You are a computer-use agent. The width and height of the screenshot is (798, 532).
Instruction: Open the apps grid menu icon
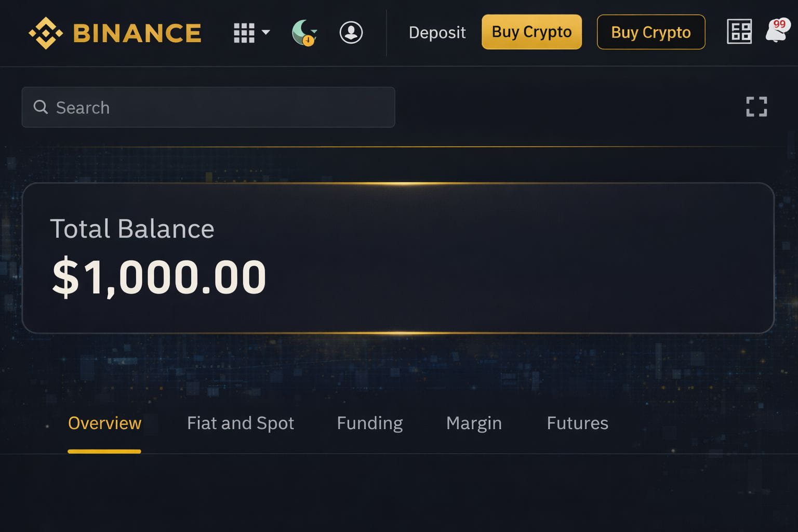click(244, 33)
